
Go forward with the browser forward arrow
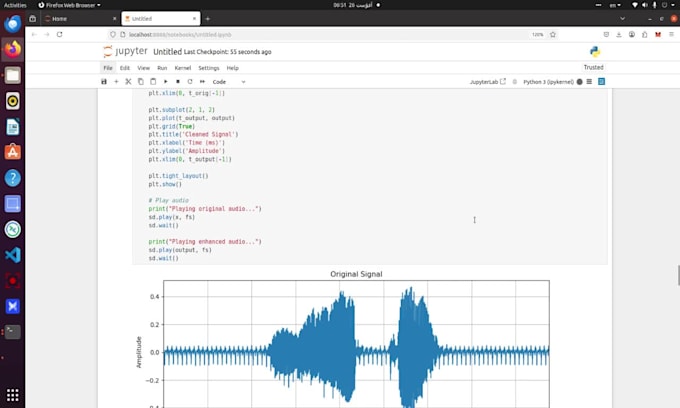pyautogui.click(x=47, y=34)
